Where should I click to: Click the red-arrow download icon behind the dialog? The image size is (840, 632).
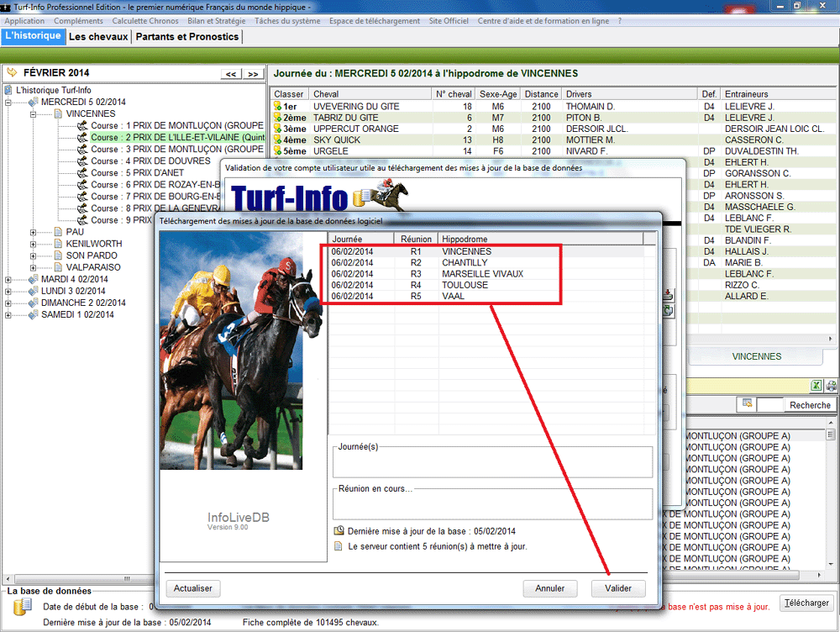pyautogui.click(x=668, y=295)
